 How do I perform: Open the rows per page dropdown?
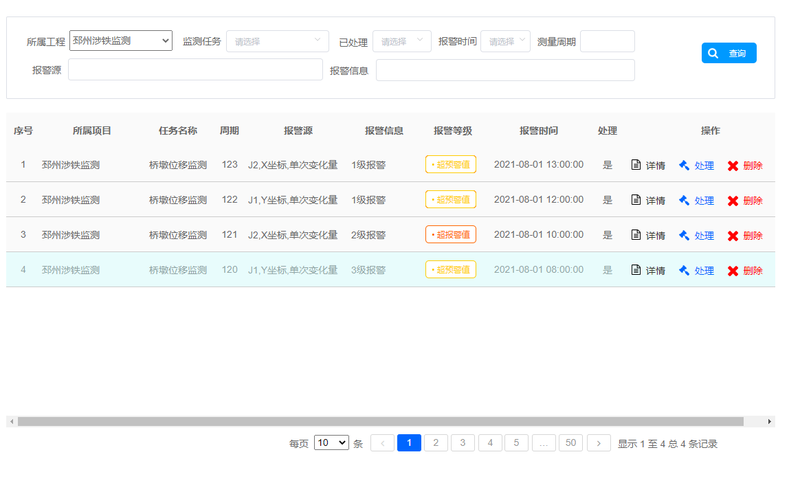332,443
